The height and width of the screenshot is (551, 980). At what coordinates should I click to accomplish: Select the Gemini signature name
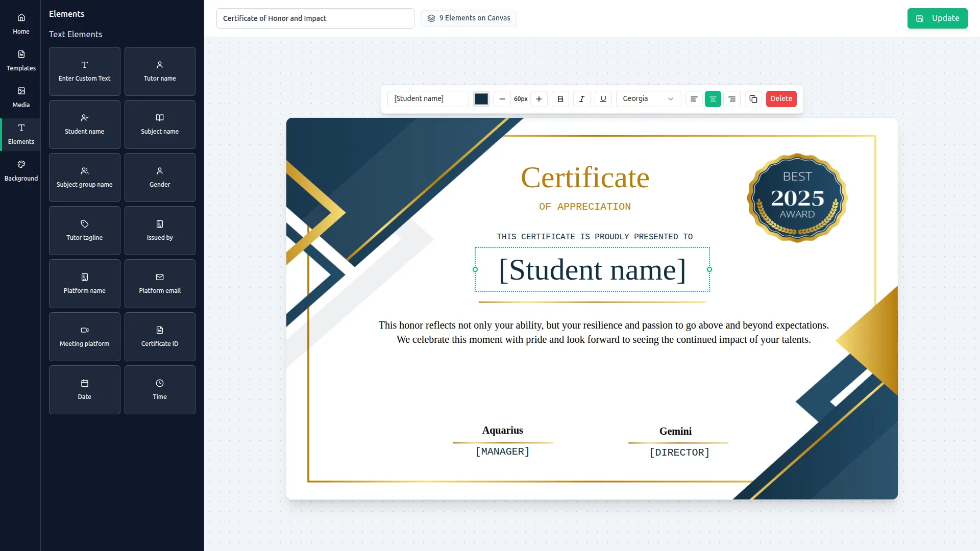(676, 431)
